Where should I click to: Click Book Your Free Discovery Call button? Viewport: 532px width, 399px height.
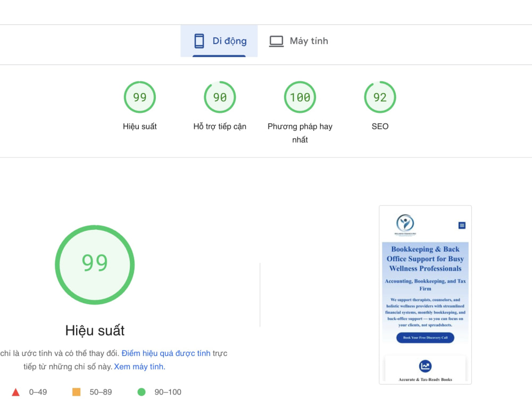pyautogui.click(x=425, y=338)
